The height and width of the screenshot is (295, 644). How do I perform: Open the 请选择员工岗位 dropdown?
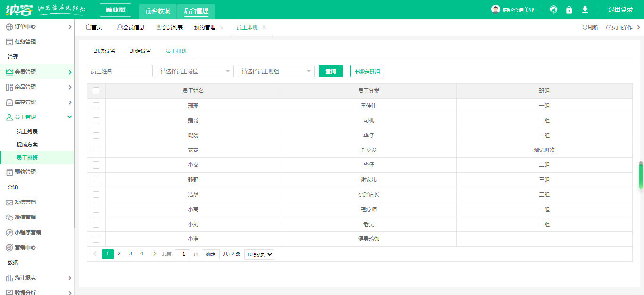[195, 71]
